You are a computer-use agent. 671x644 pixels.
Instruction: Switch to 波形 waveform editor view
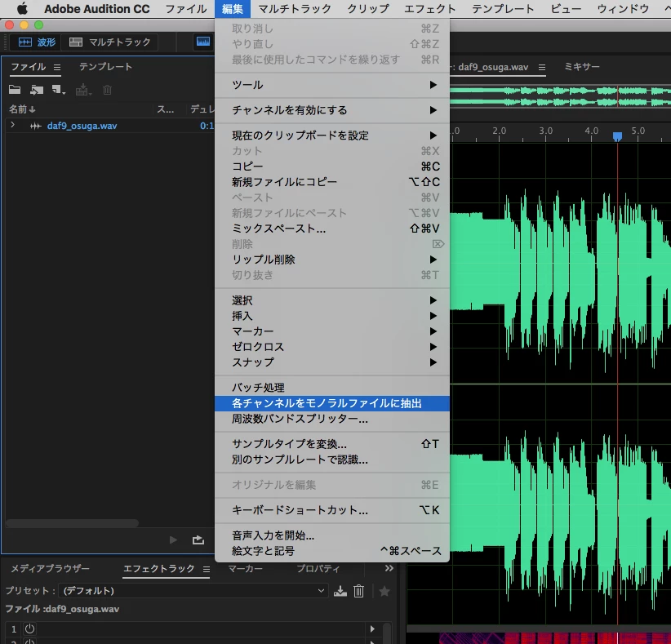[x=37, y=42]
